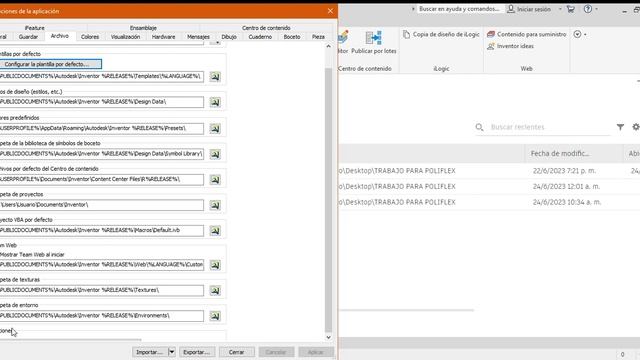Viewport: 640px width, 360px height.
Task: Switch to the Hardware tab
Action: [x=163, y=37]
